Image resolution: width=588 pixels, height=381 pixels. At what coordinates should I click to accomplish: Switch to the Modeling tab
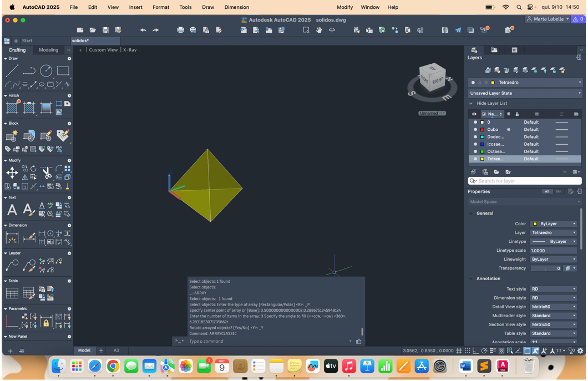tap(48, 50)
